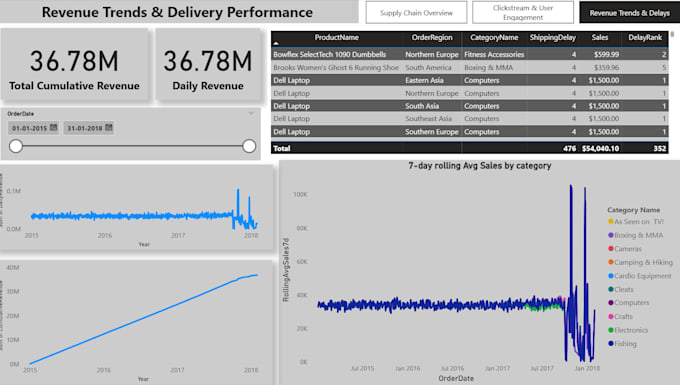Click the Category Name legend title
The width and height of the screenshot is (680, 385).
(633, 210)
